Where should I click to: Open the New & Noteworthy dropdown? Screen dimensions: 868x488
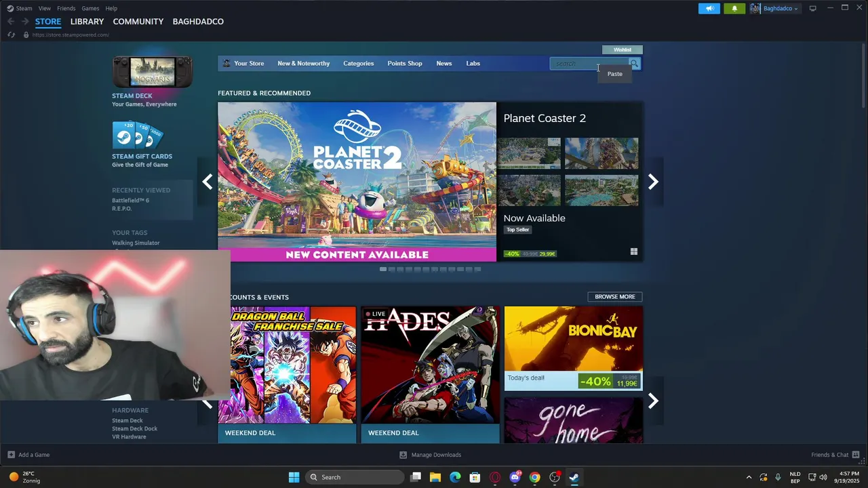[303, 64]
